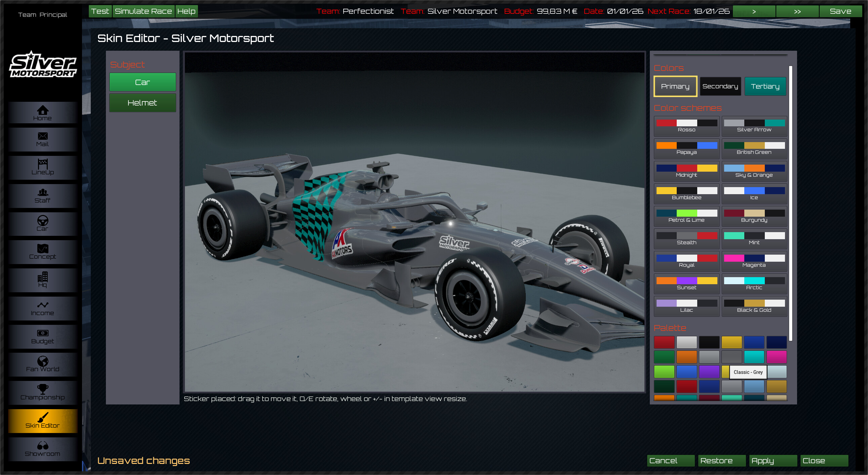
Task: Click the Close button at bottom
Action: coord(824,461)
